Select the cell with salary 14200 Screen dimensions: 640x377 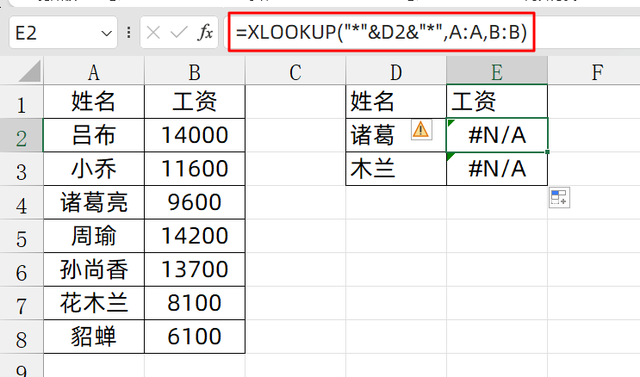coord(195,236)
